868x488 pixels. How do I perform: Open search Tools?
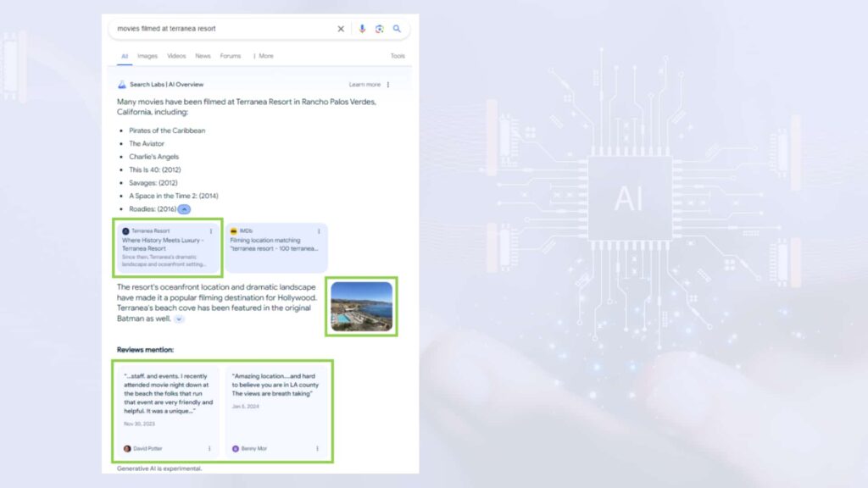[x=398, y=57]
